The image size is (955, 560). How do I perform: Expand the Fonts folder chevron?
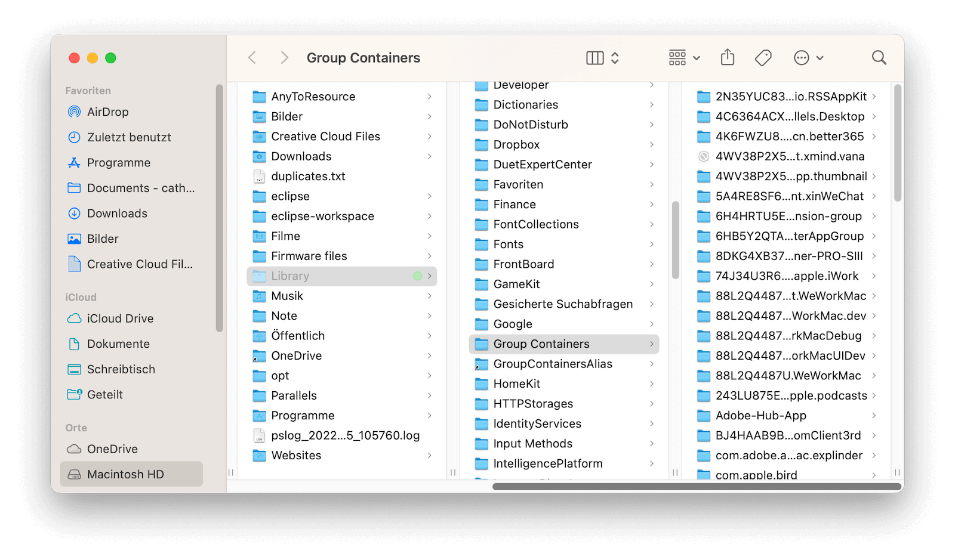(x=651, y=245)
